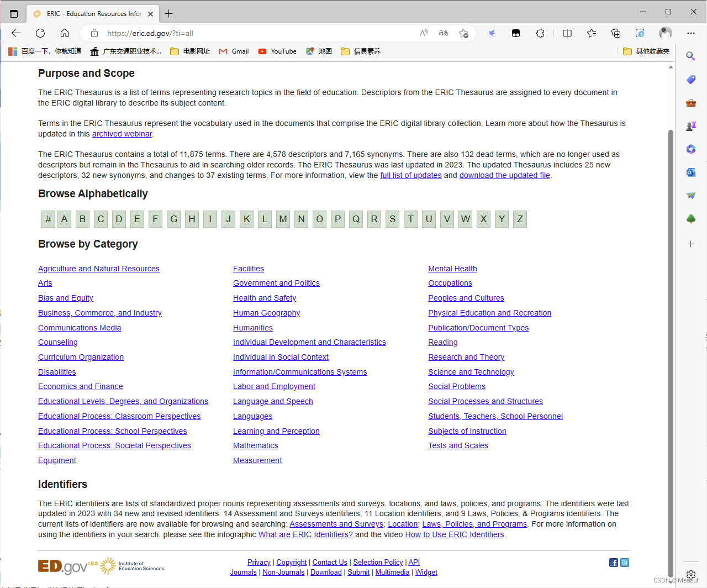The width and height of the screenshot is (707, 588).
Task: Open the 地图 bookmark
Action: (x=319, y=51)
